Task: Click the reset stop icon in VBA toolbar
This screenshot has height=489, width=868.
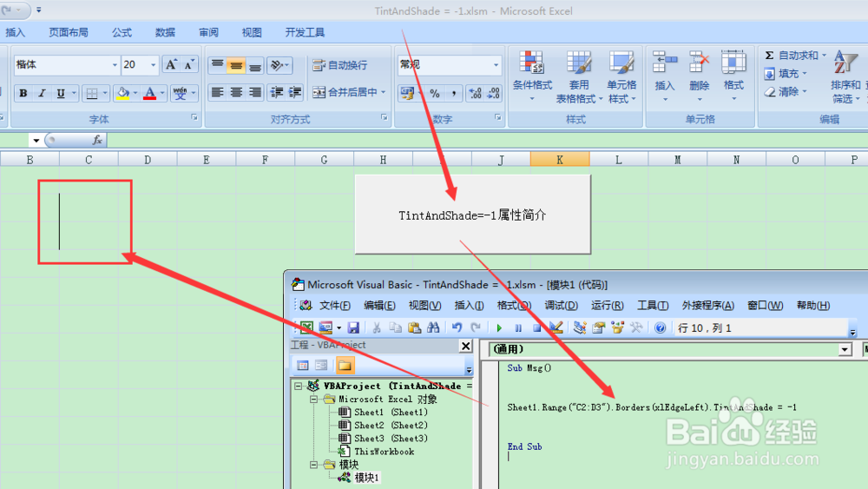Action: tap(536, 327)
